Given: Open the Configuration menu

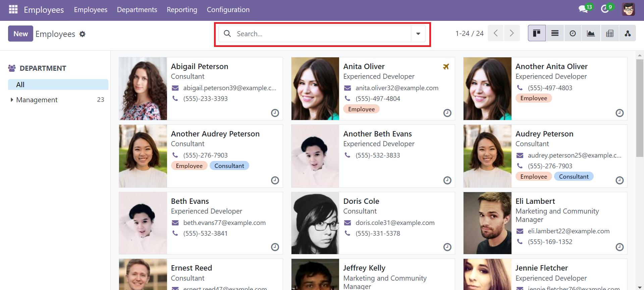Looking at the screenshot, I should click(x=228, y=10).
